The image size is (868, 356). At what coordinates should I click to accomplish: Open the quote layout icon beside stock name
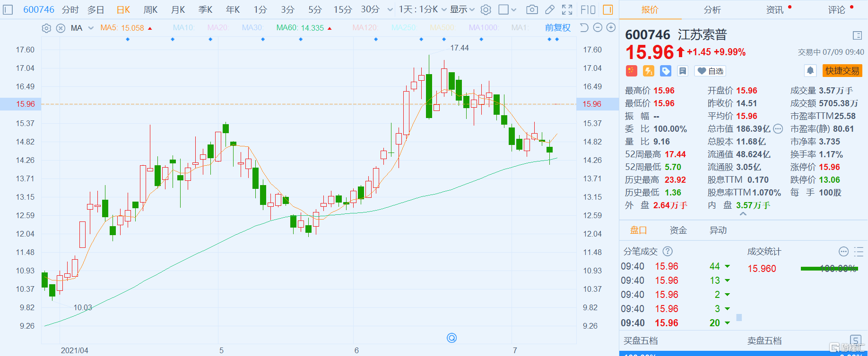point(857,35)
